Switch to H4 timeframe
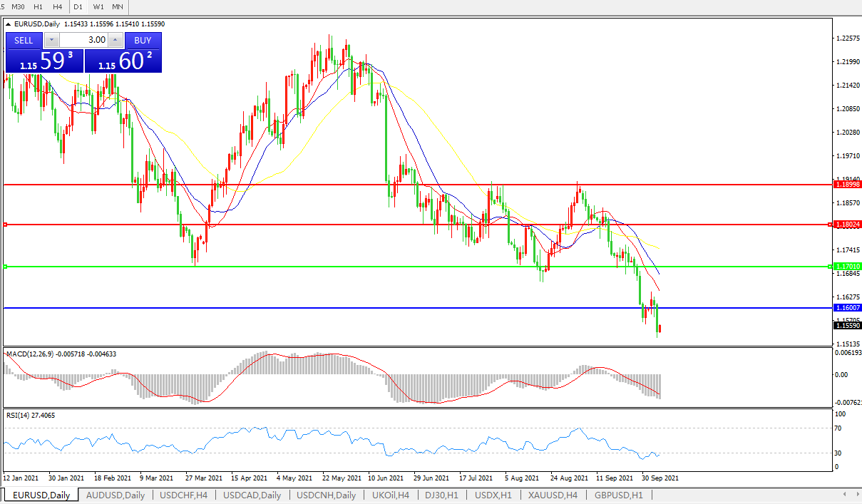The height and width of the screenshot is (504, 862). click(58, 6)
